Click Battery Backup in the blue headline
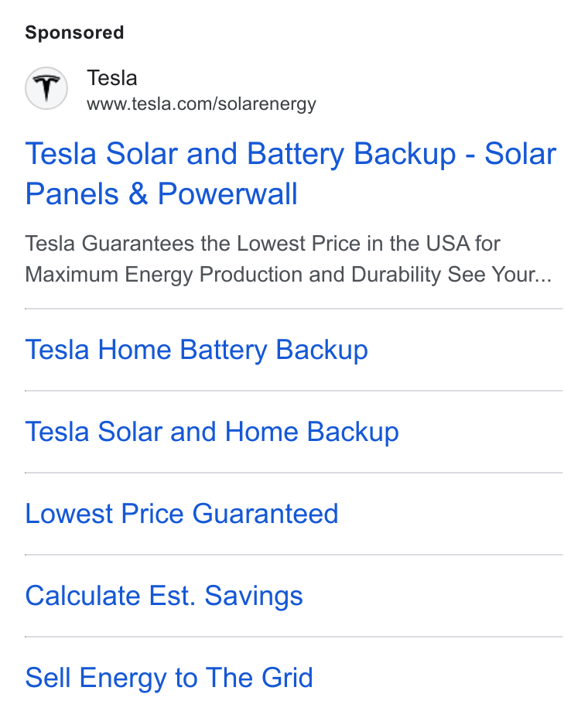 (351, 154)
